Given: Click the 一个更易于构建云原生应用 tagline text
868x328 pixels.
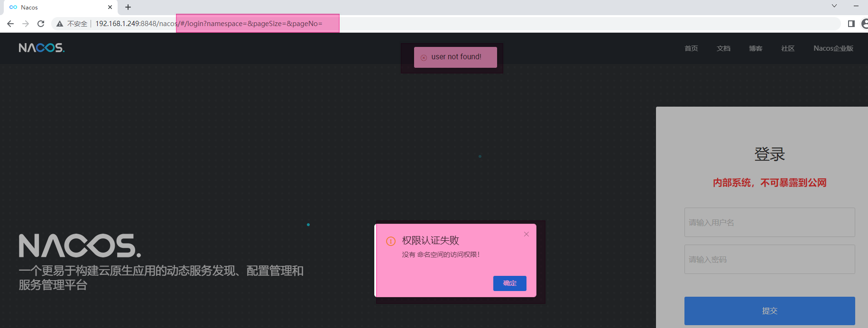Looking at the screenshot, I should pyautogui.click(x=161, y=278).
